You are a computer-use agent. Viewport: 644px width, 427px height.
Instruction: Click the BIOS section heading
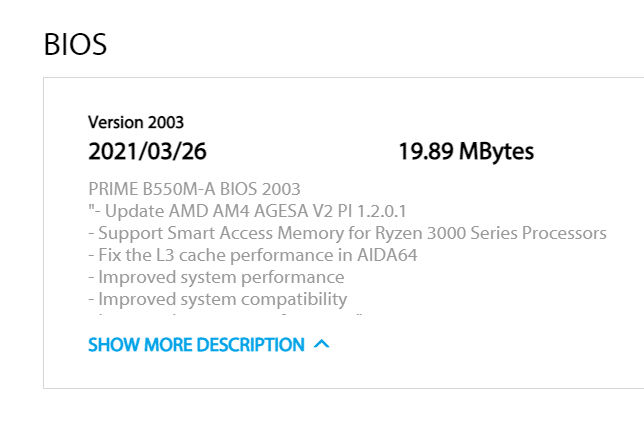tap(75, 44)
